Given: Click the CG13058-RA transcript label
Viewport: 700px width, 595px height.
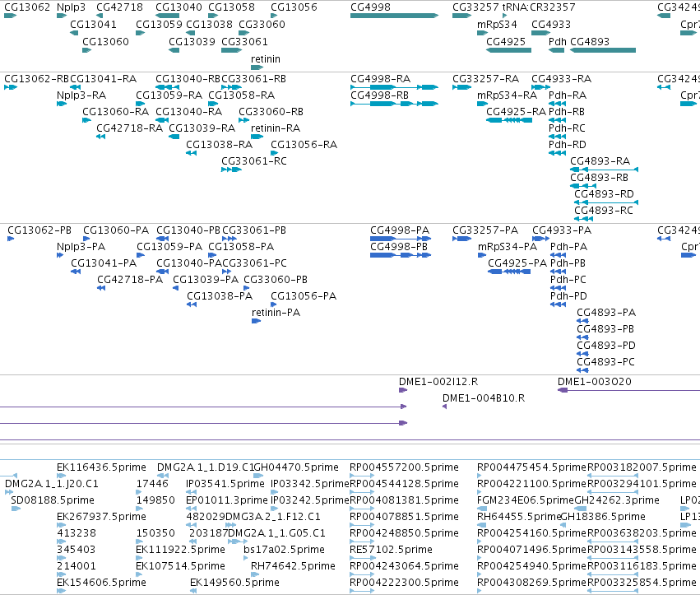Looking at the screenshot, I should [x=242, y=95].
